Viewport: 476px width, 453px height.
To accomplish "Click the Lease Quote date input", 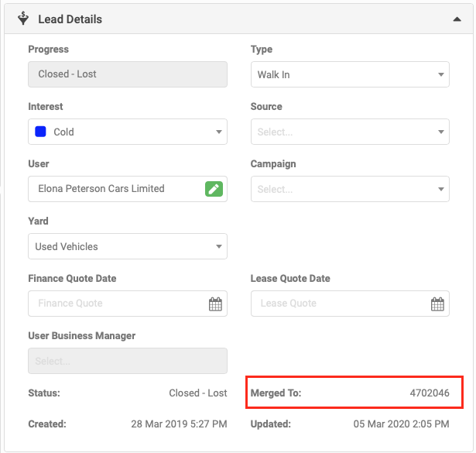I will [x=350, y=304].
